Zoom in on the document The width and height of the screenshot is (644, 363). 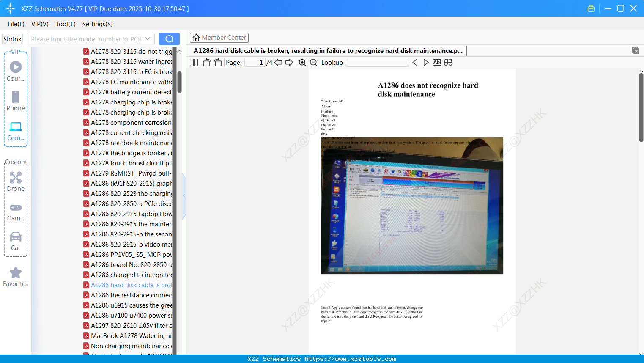(302, 62)
